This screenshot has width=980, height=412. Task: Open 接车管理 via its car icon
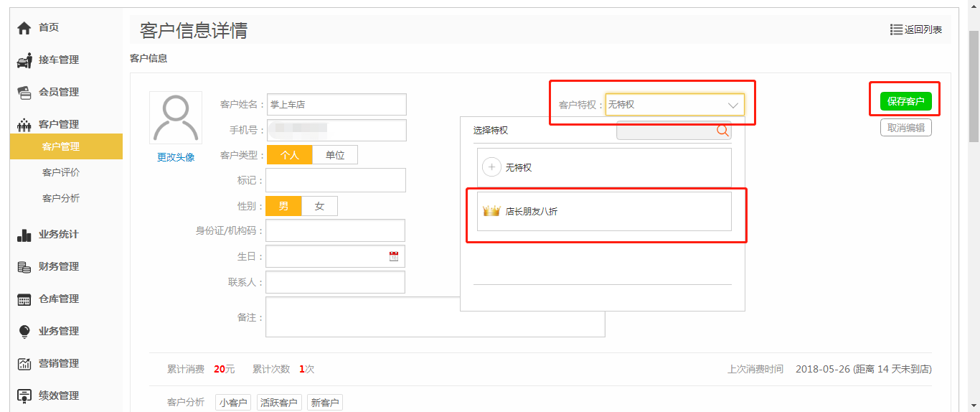(x=24, y=60)
